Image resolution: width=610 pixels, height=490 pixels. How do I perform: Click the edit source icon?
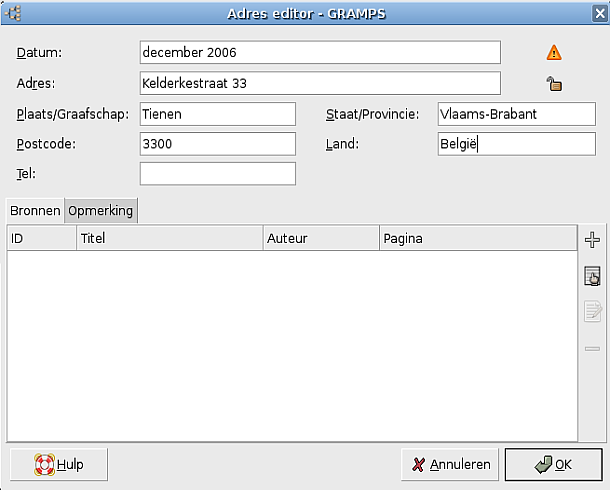click(x=592, y=313)
